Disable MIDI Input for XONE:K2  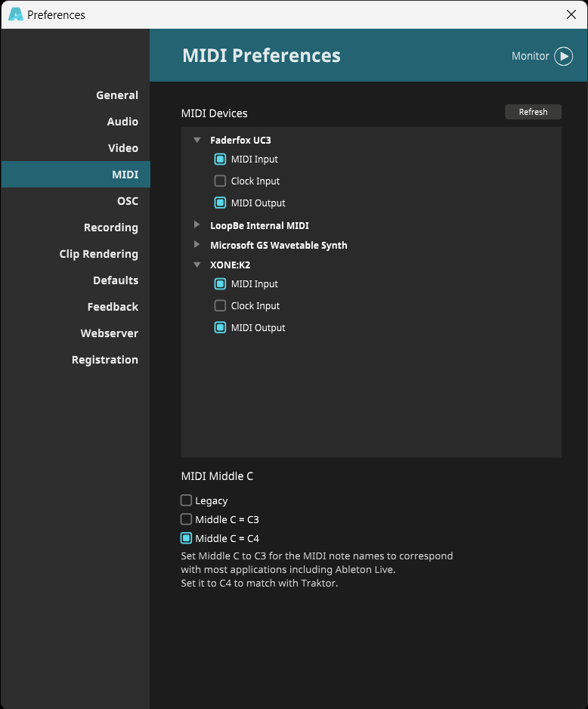coord(220,283)
